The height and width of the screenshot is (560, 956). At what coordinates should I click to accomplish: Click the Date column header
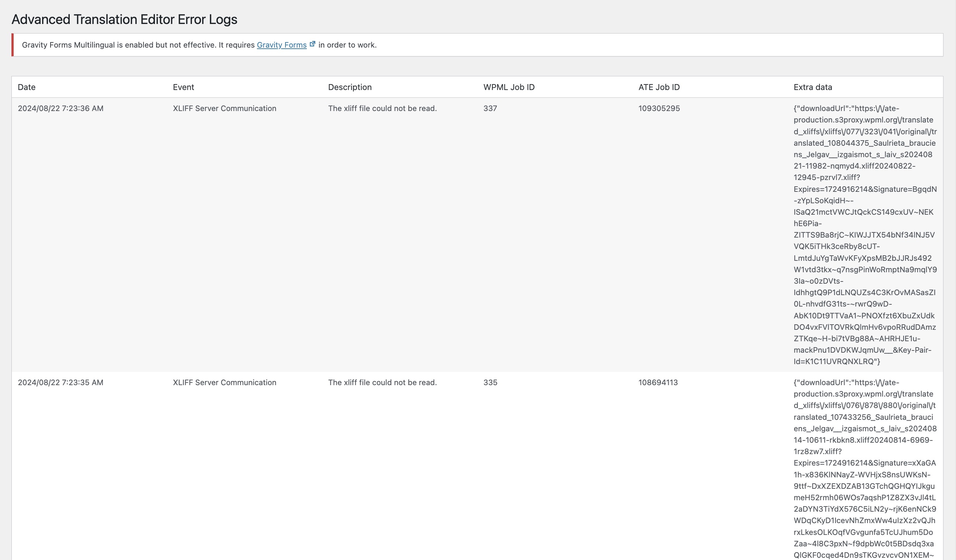[x=27, y=87]
